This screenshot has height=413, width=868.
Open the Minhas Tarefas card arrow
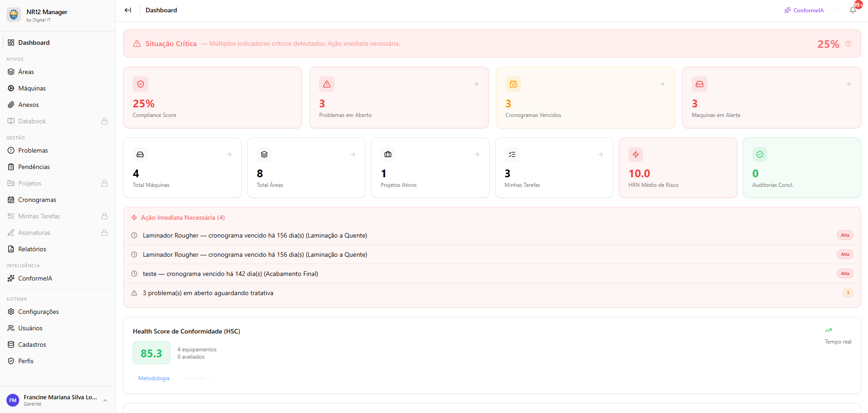click(601, 154)
